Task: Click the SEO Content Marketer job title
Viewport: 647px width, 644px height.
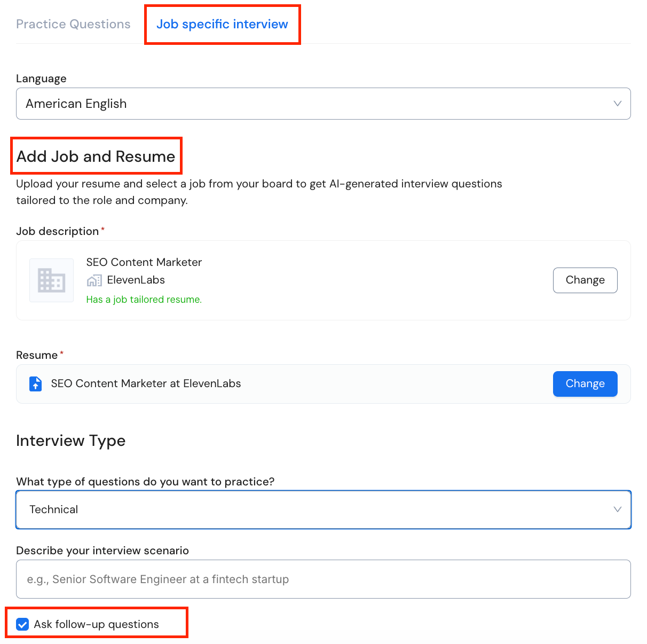Action: click(144, 262)
